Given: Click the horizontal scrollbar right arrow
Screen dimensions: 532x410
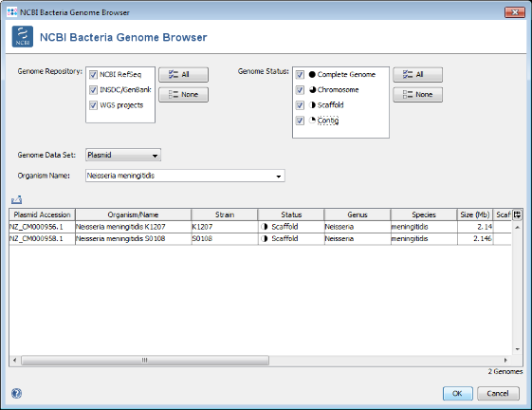Looking at the screenshot, I should pos(505,360).
